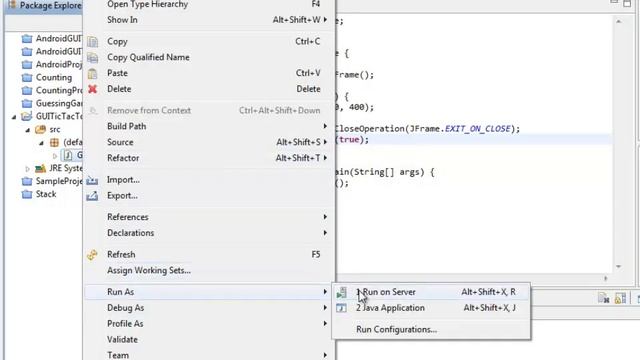Select 2 Java Application
Image resolution: width=640 pixels, height=360 pixels.
pyautogui.click(x=431, y=308)
